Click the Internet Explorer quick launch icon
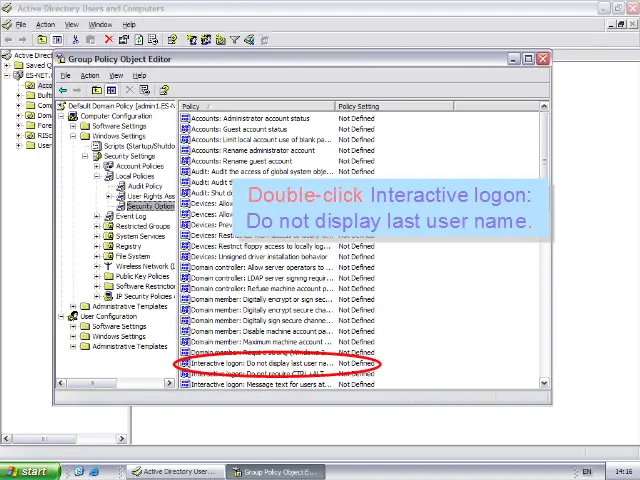The image size is (640, 480). 94,471
